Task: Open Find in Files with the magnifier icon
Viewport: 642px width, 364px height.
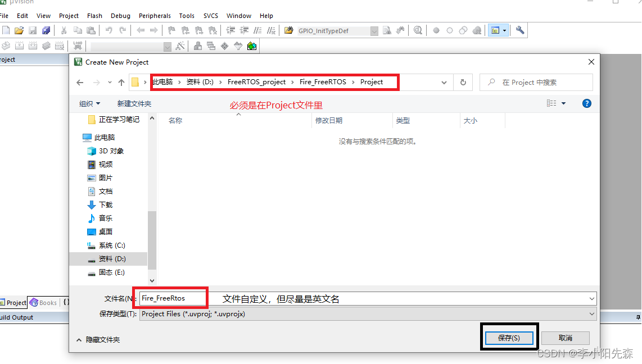Action: coord(418,30)
